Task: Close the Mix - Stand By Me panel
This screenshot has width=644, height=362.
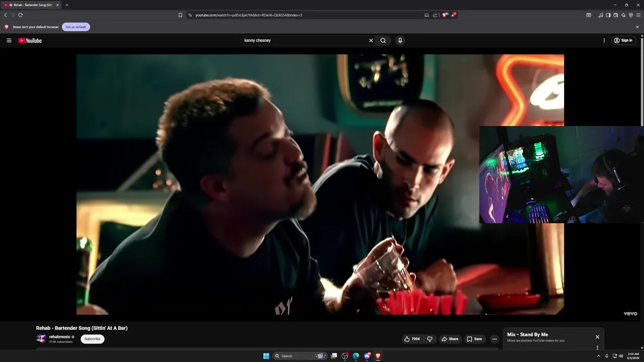Action: 597,337
